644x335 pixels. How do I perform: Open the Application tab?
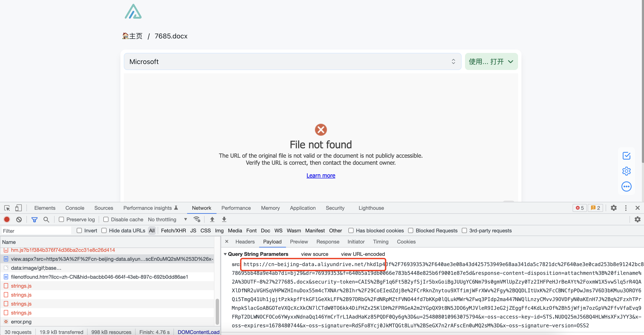(302, 208)
